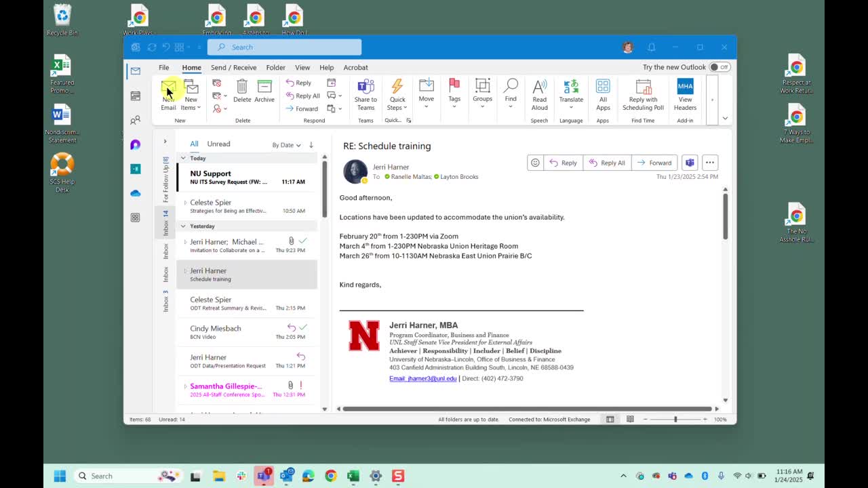
Task: Open the purple Loop app icon in sidebar
Action: coord(136,144)
